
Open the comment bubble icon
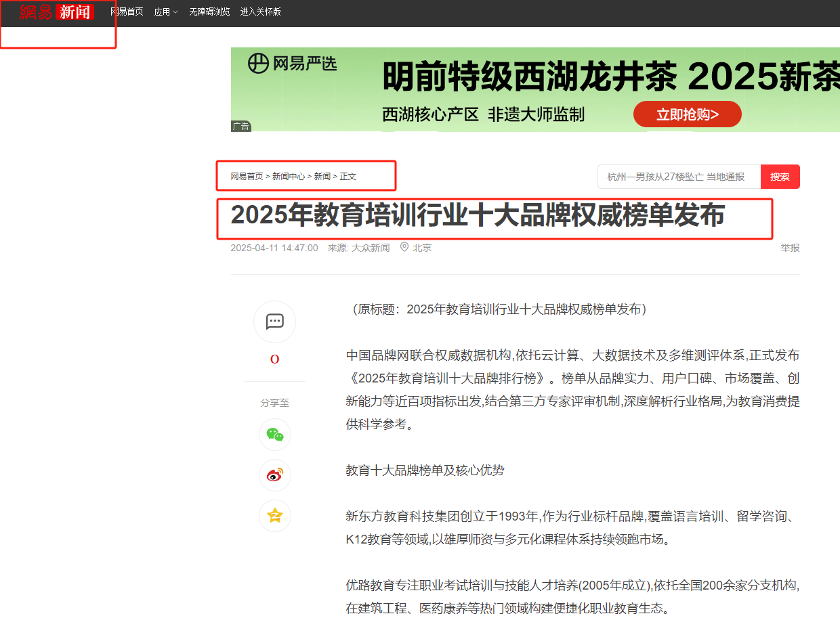274,322
